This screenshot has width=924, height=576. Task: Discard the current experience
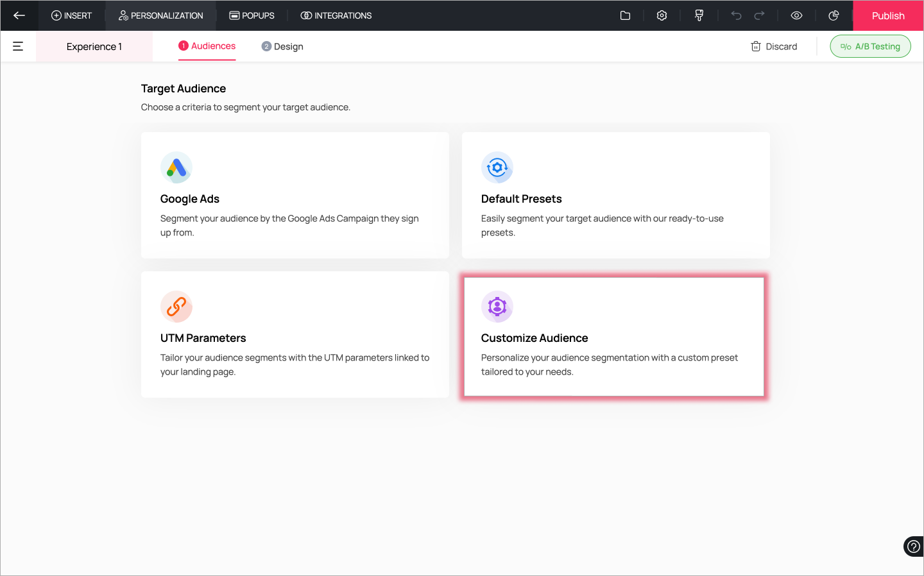774,46
